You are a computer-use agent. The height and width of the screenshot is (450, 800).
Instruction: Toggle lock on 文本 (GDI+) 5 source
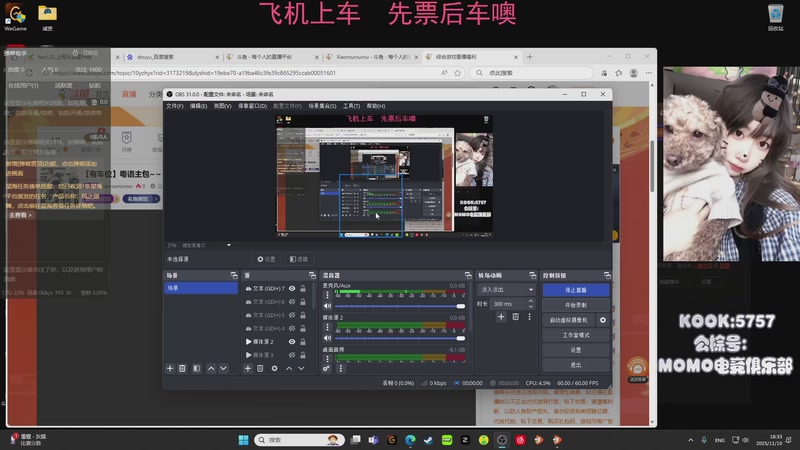[x=303, y=315]
